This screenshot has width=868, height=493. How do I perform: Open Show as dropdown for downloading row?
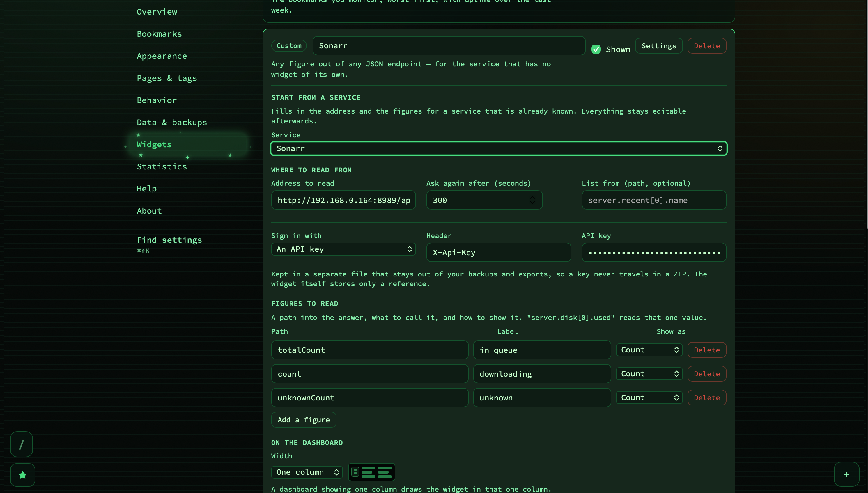click(x=649, y=373)
